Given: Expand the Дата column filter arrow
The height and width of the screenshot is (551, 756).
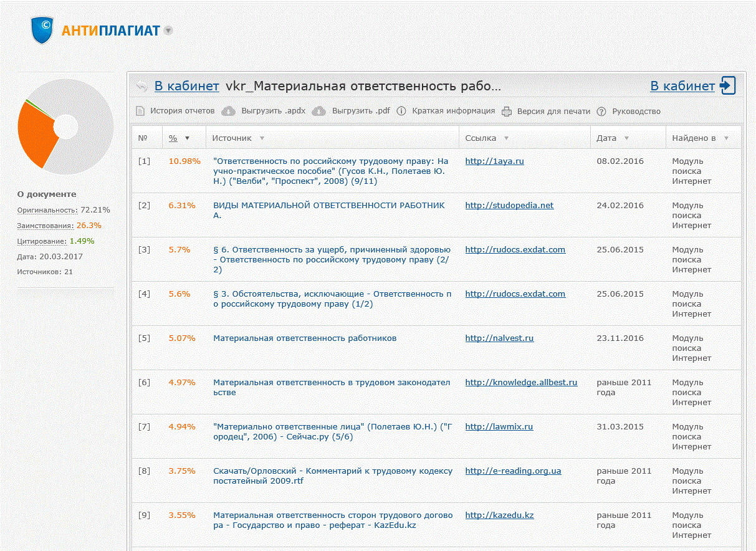Looking at the screenshot, I should pyautogui.click(x=626, y=138).
